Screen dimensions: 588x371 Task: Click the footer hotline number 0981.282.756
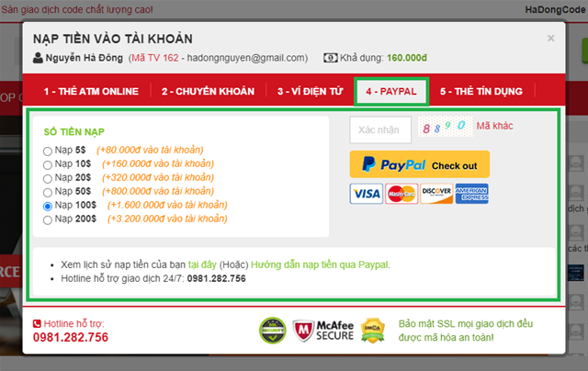(71, 337)
